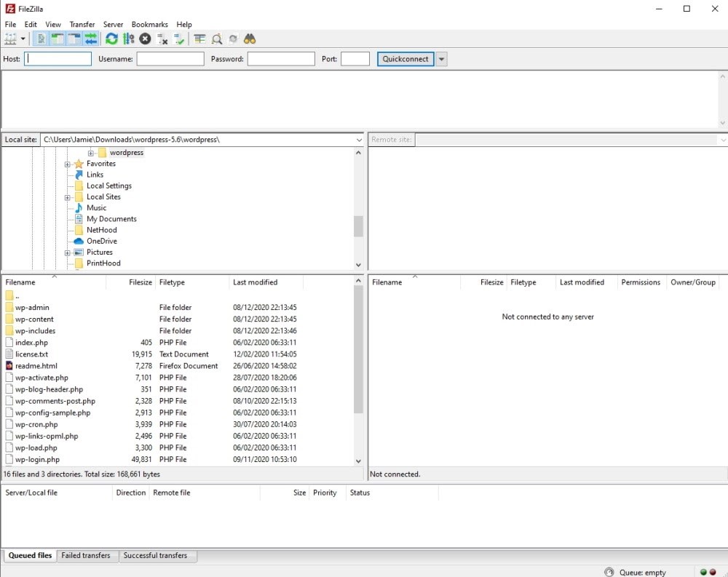
Task: Toggle the local directory tree display
Action: point(58,39)
